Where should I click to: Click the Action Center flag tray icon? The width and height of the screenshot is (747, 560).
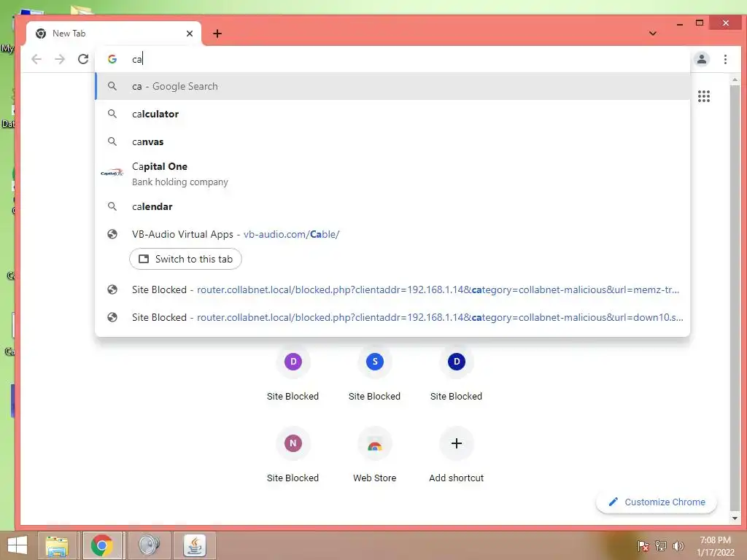pyautogui.click(x=643, y=545)
